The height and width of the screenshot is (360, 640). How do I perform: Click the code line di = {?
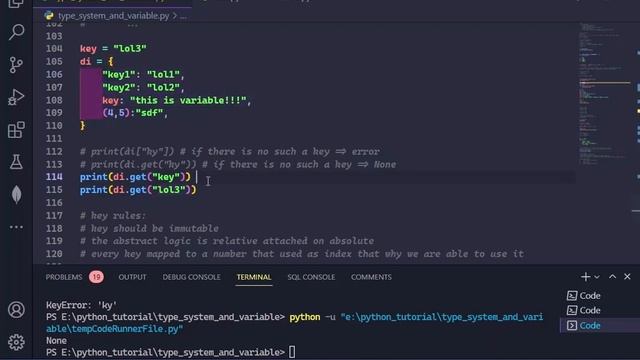97,61
